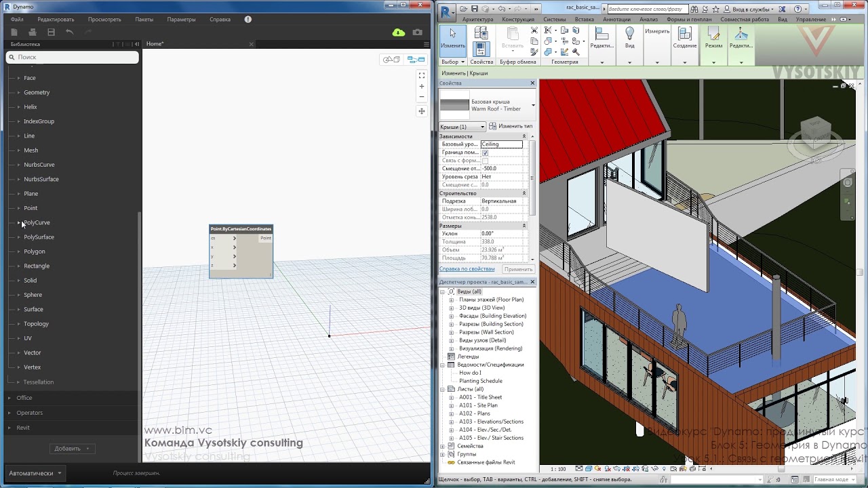The image size is (868, 488).
Task: Expand the Face category in Dynamo library
Action: click(18, 78)
